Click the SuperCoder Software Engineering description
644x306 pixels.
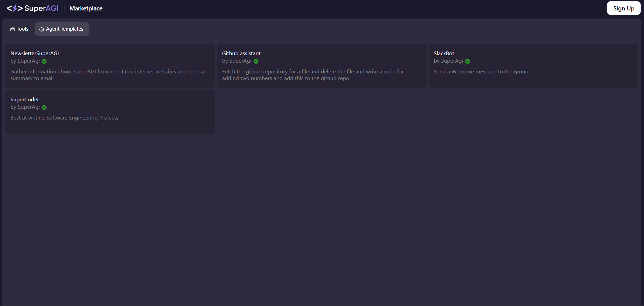coord(64,117)
